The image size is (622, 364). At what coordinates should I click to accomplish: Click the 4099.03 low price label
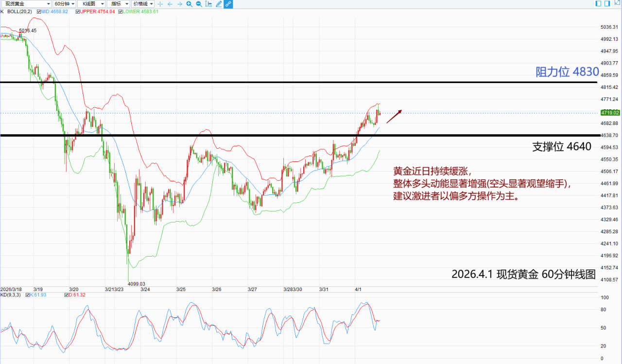tap(137, 283)
